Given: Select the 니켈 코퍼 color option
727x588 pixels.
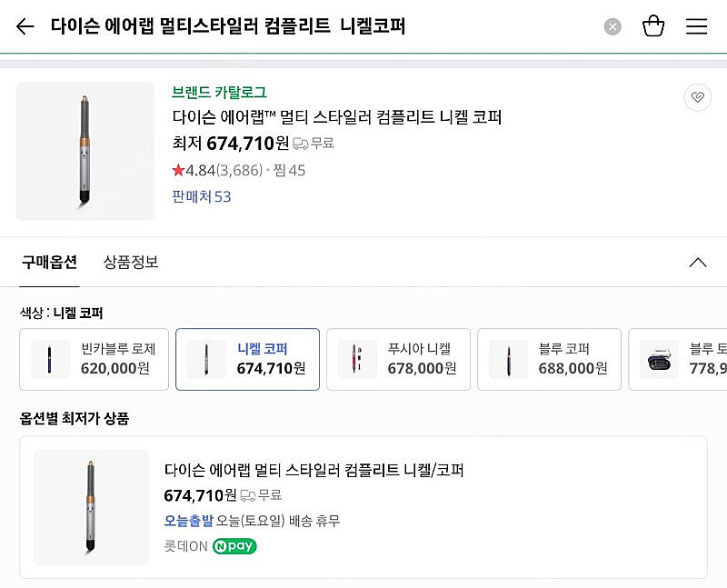Looking at the screenshot, I should (x=247, y=359).
